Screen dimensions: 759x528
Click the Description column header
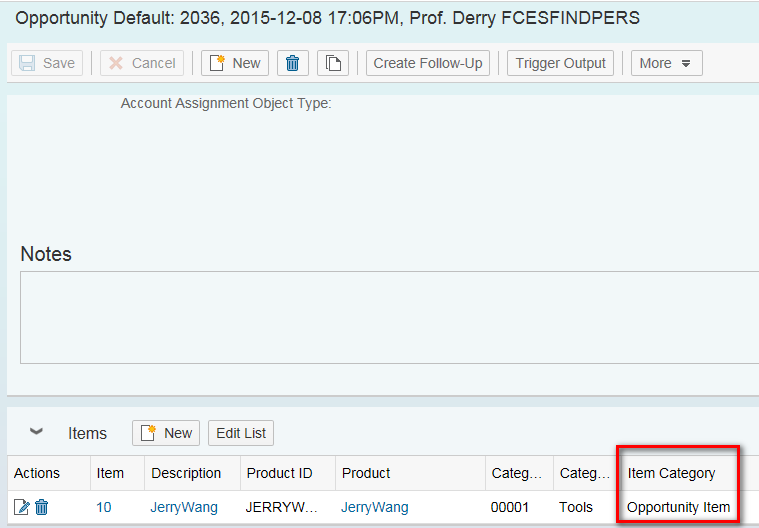(186, 473)
